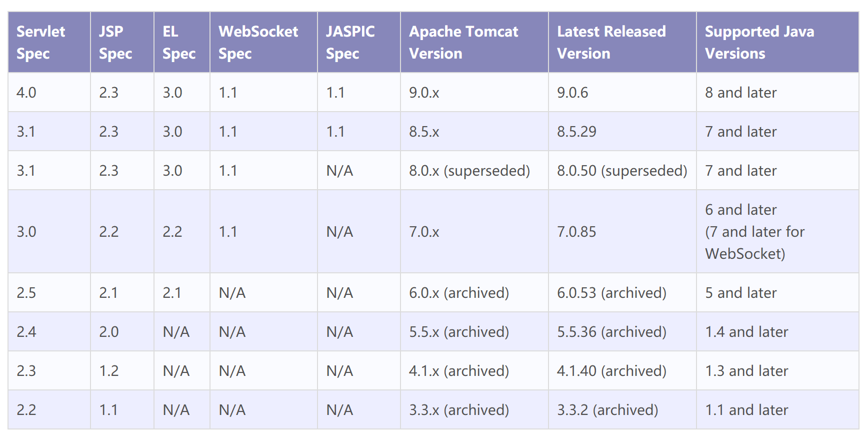
Task: Click the Supported Java Versions header
Action: pyautogui.click(x=759, y=43)
